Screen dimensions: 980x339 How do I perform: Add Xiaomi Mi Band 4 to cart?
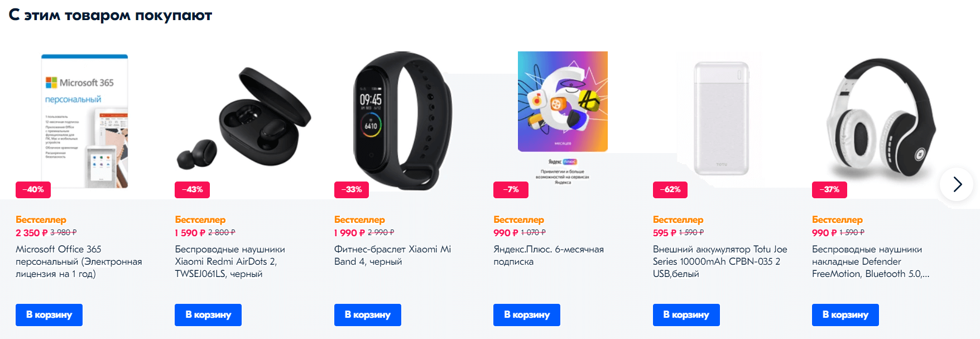click(368, 315)
